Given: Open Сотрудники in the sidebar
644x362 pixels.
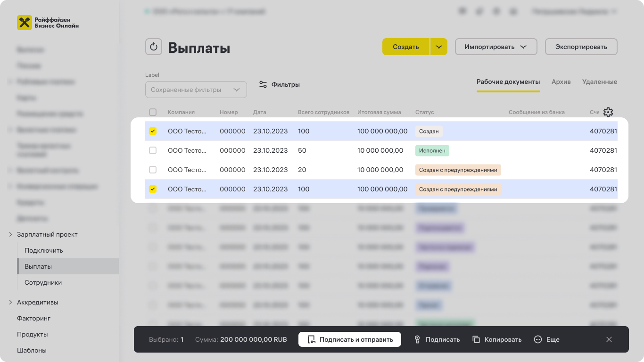Looking at the screenshot, I should 43,282.
